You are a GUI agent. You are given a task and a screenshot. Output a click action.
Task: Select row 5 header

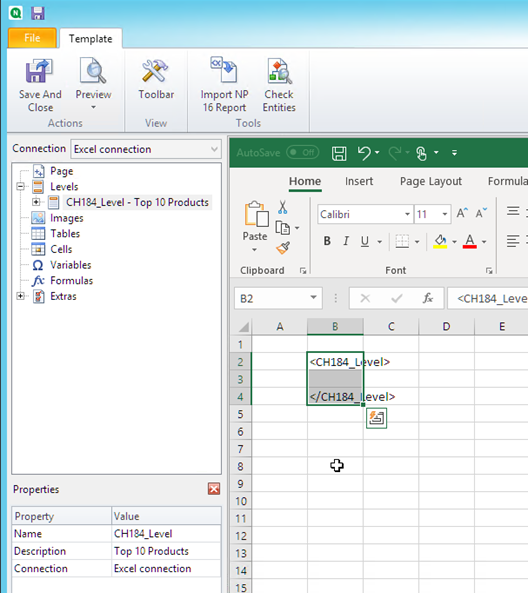[x=241, y=414]
